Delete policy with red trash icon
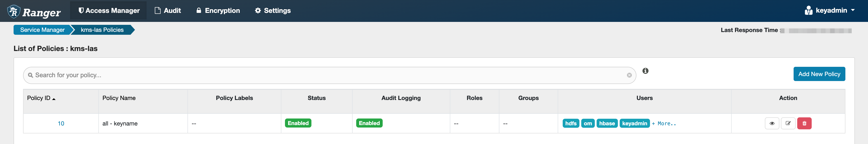 coord(804,123)
